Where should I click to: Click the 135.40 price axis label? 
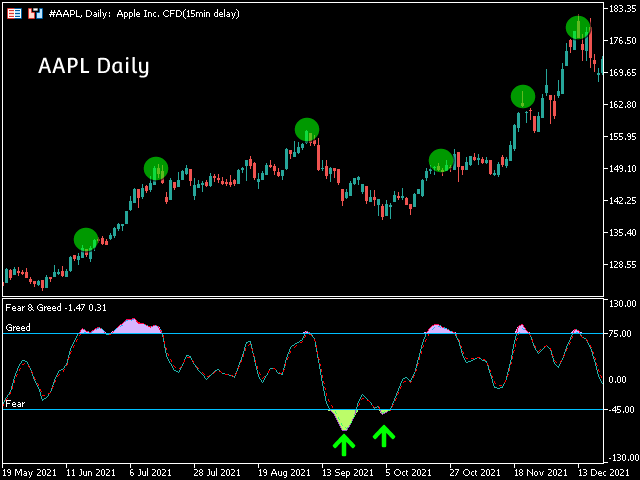(622, 233)
